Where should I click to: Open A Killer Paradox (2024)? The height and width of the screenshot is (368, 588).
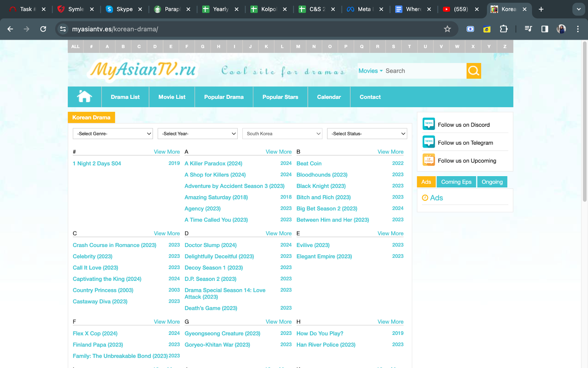[214, 163]
